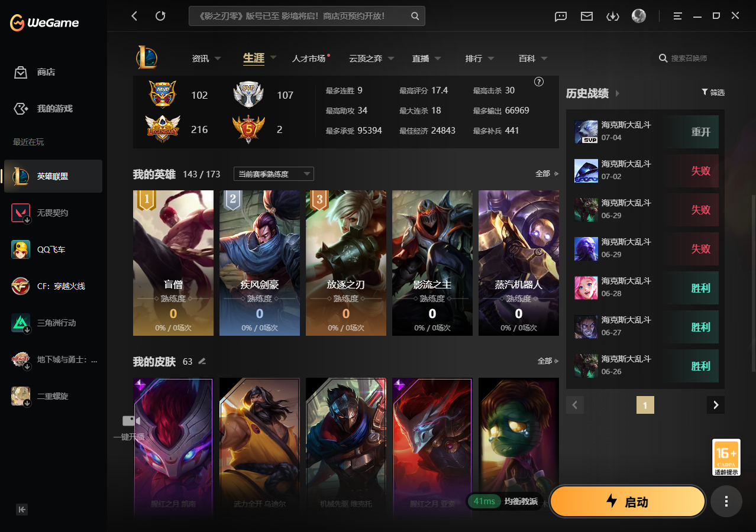Screen dimensions: 756x532
Task: Select 地下城与勇士 game entry
Action: coord(53,359)
